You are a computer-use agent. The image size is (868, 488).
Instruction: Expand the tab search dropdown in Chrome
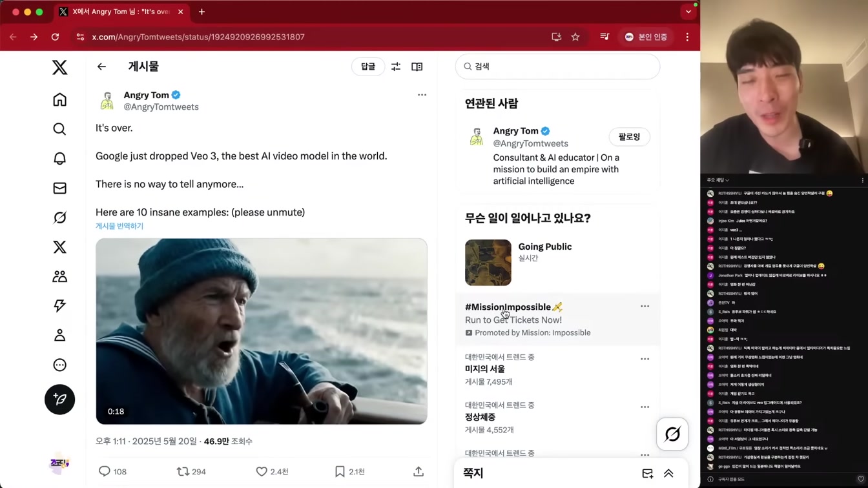(688, 12)
